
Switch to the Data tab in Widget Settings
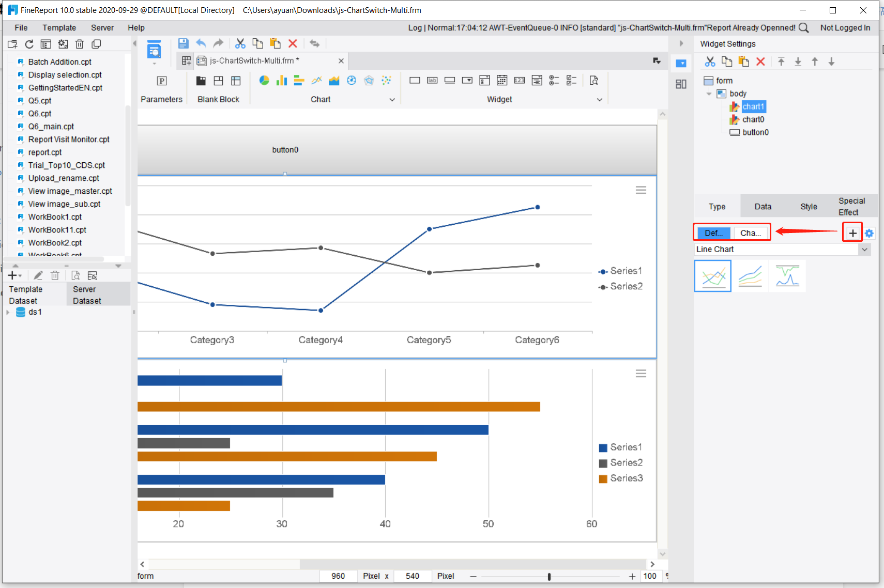[763, 206]
